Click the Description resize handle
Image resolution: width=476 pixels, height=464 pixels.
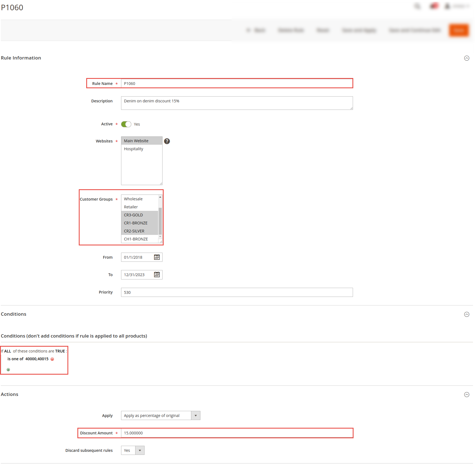351,108
